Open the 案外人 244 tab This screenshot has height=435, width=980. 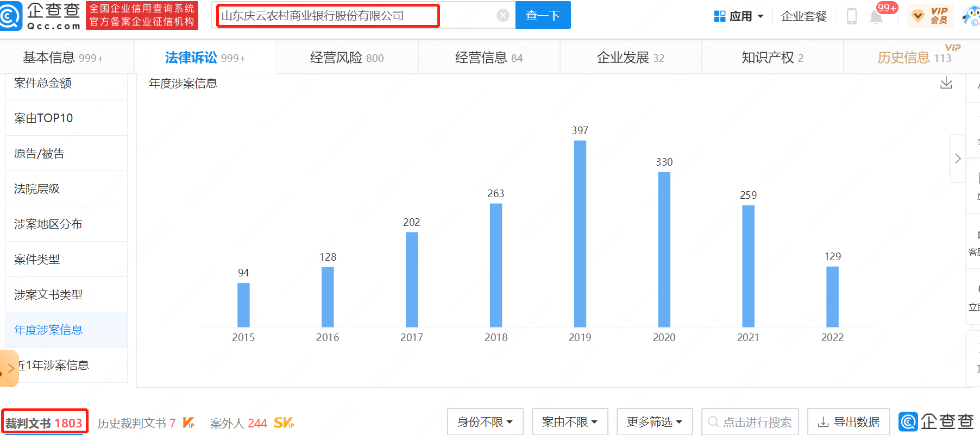pos(238,423)
